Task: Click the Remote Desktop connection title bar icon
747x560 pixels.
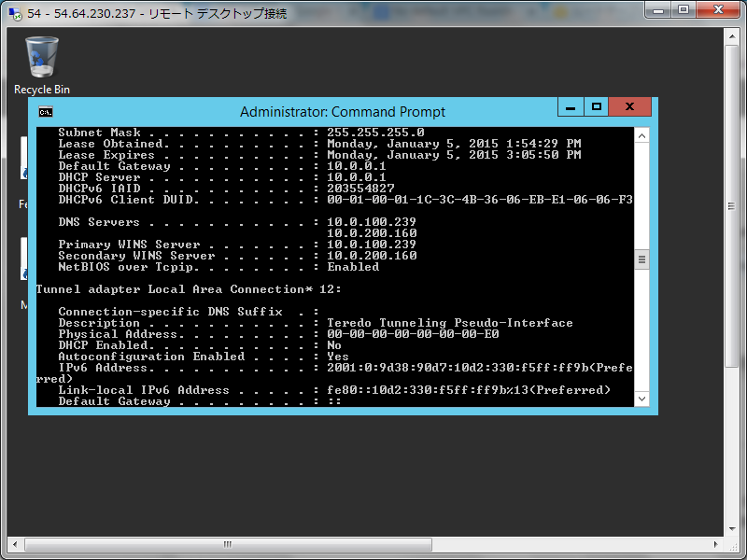Action: point(13,13)
